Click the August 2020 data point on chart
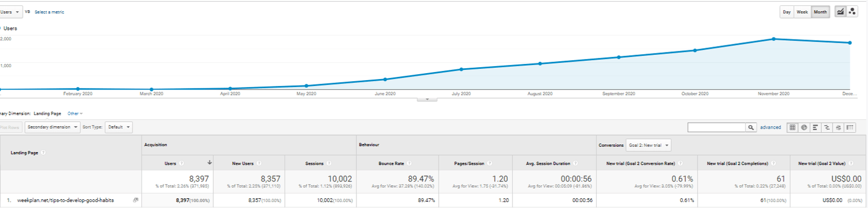The image size is (868, 208). point(540,63)
